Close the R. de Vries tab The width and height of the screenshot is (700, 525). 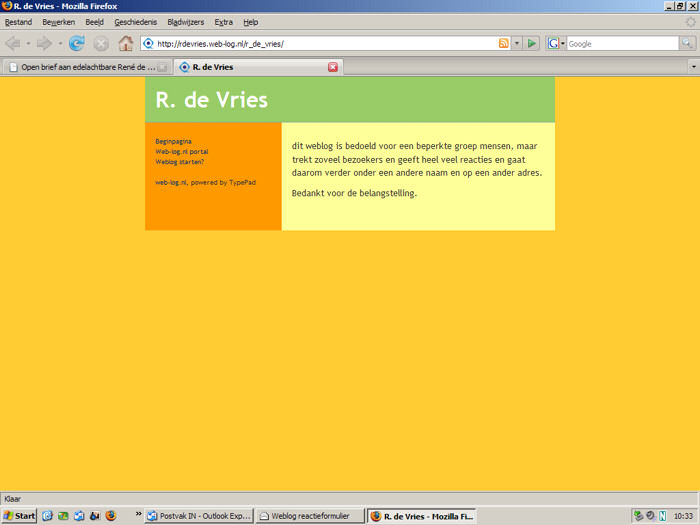click(x=333, y=67)
